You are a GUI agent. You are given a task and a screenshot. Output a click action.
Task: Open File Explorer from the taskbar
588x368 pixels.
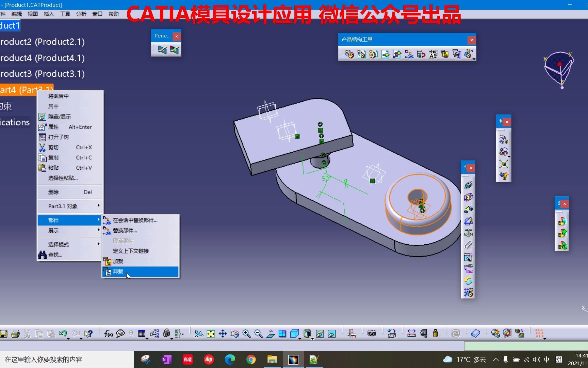(272, 359)
